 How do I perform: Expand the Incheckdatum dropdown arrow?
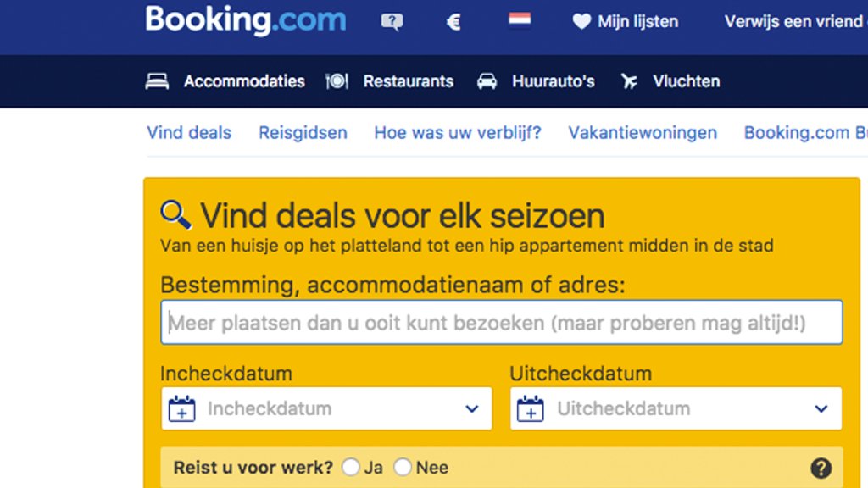tap(472, 409)
